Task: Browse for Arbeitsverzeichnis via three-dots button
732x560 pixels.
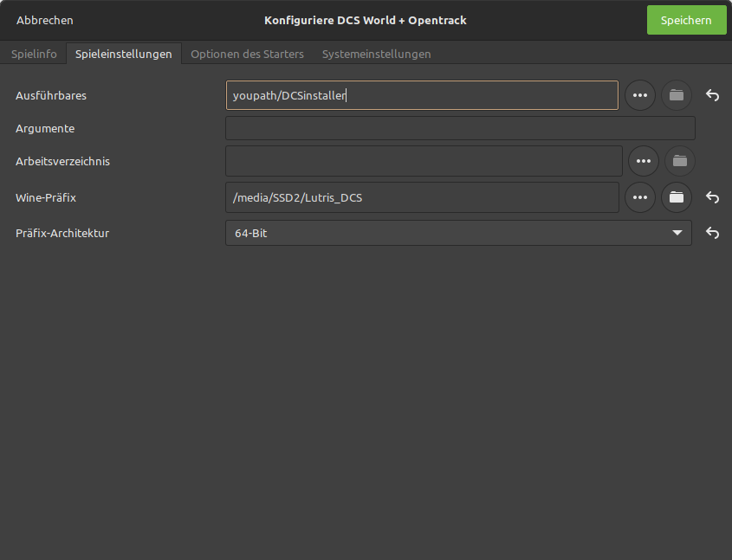Action: tap(644, 161)
